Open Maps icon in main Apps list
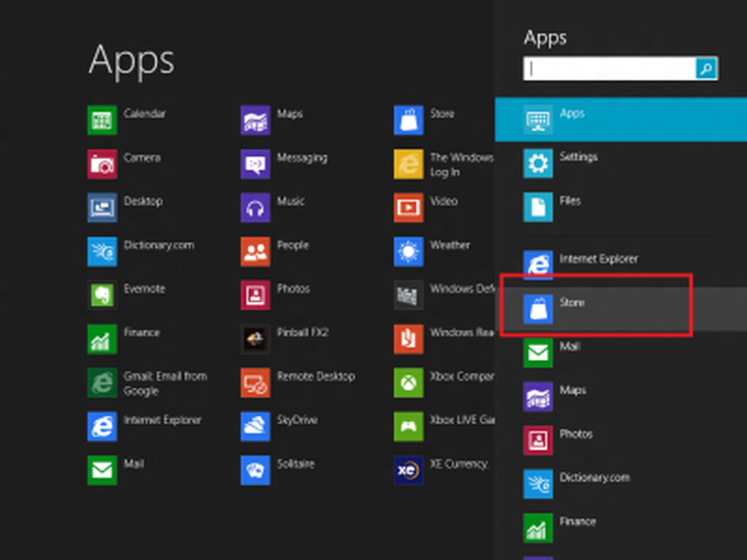 coord(255,120)
